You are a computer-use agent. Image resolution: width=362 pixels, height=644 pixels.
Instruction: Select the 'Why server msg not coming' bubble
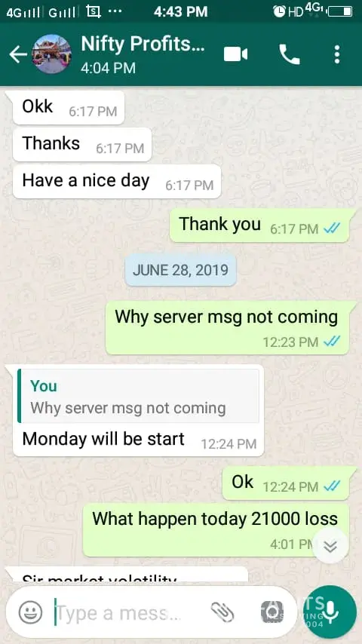[227, 328]
